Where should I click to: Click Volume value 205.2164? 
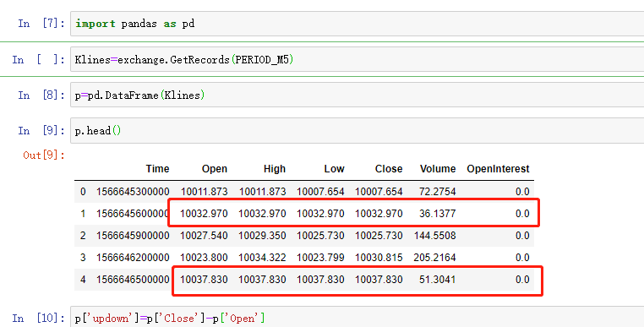coord(435,258)
